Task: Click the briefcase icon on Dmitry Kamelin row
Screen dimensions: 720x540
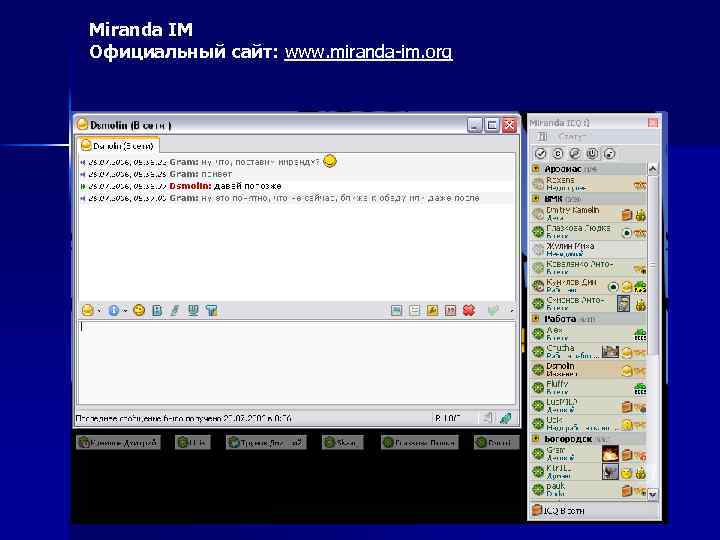Action: click(627, 214)
